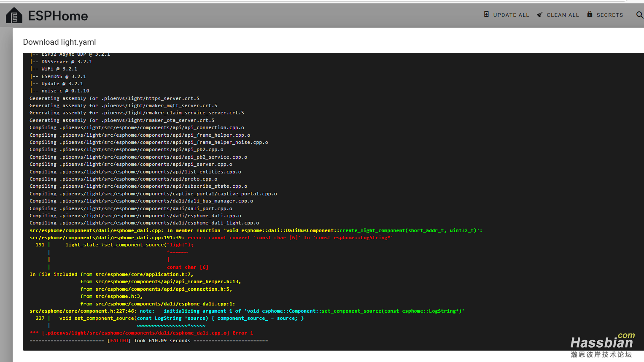644x362 pixels.
Task: Click the FAILED status text in log
Action: point(119,341)
